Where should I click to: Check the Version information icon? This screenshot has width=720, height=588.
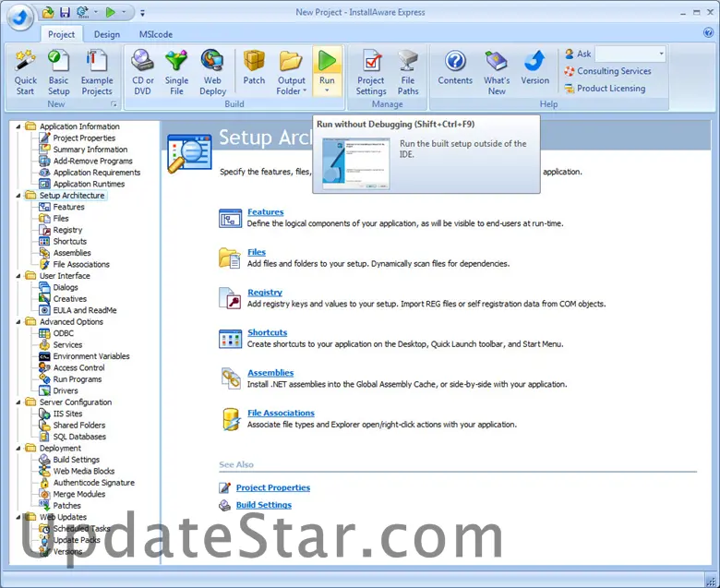[535, 67]
